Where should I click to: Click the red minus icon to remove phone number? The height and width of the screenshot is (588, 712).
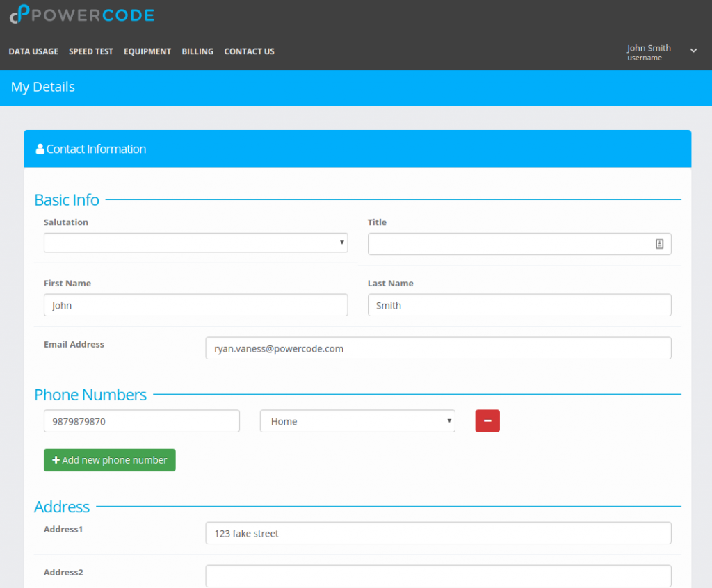[487, 420]
